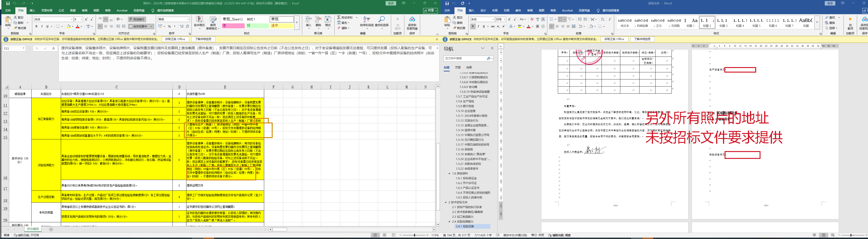Open the 数据 tab in Excel
868x239 pixels.
tap(73, 11)
